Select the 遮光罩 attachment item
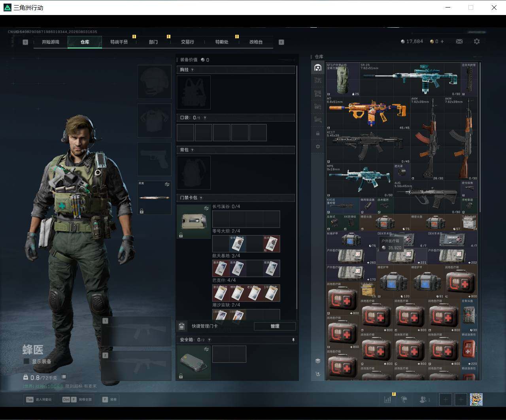506x420 pixels. (x=402, y=172)
